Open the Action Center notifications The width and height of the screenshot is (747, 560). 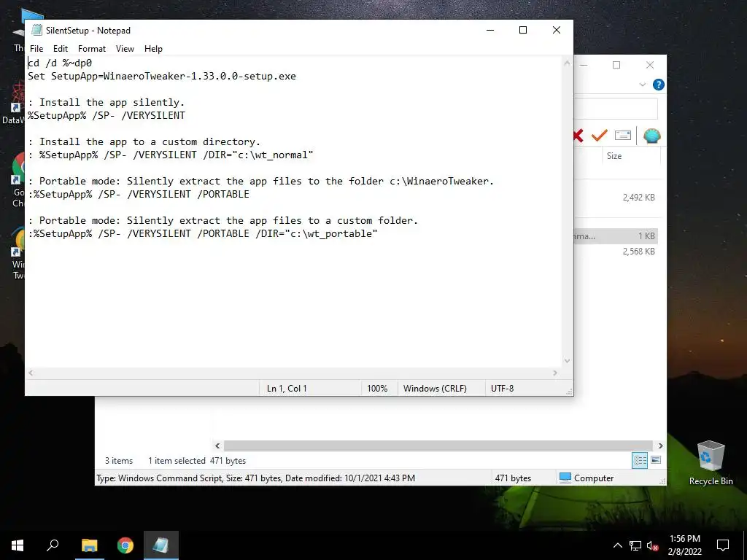tap(723, 545)
